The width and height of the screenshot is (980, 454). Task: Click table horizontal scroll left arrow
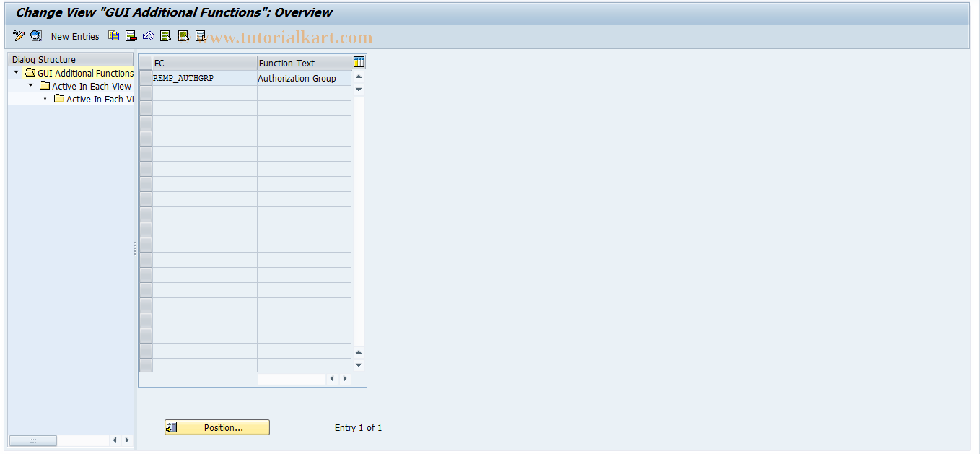332,378
